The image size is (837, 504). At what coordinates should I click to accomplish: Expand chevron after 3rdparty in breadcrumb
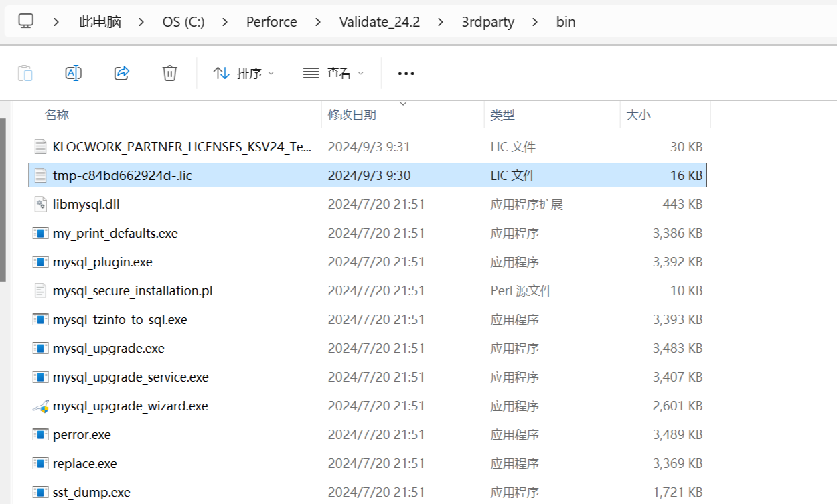pyautogui.click(x=535, y=22)
